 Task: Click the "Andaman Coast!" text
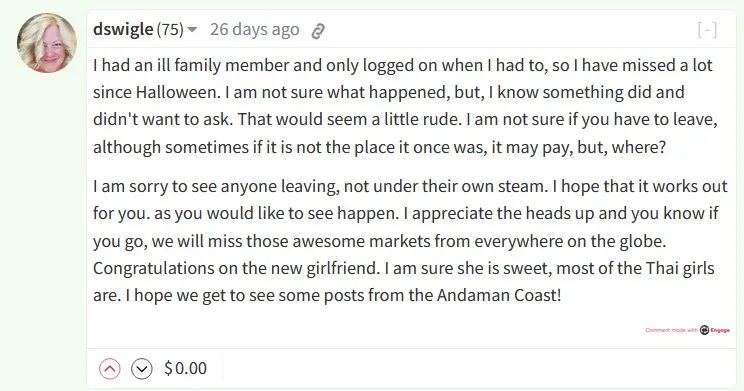[499, 295]
